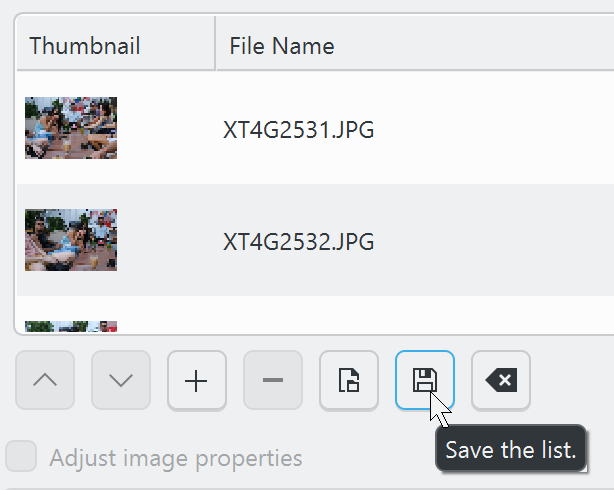Click the move down arrow button
614x490 pixels.
point(121,380)
